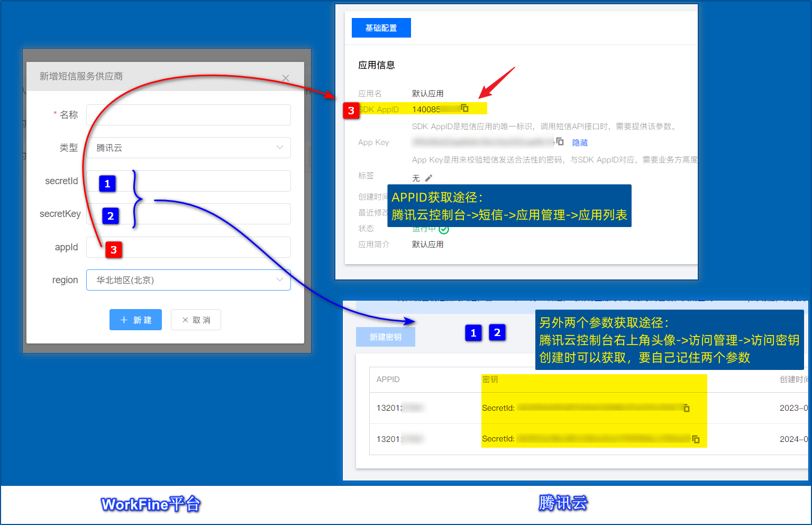Click the 新增短信服务供应商 dialog title

tap(81, 76)
